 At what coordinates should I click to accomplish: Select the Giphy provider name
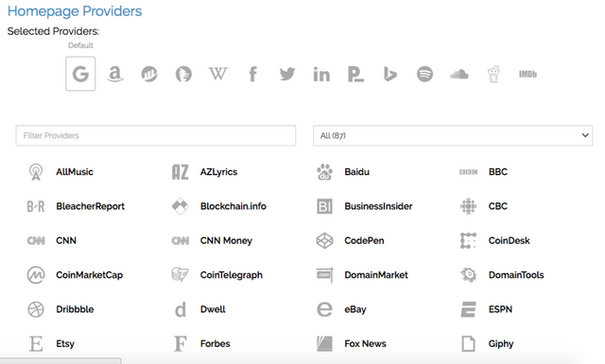coord(501,344)
